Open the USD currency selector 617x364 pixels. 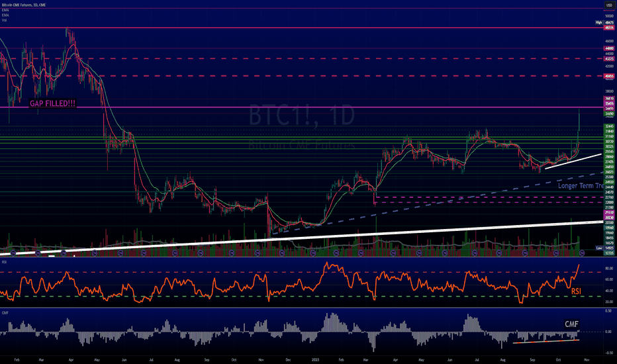coord(609,5)
